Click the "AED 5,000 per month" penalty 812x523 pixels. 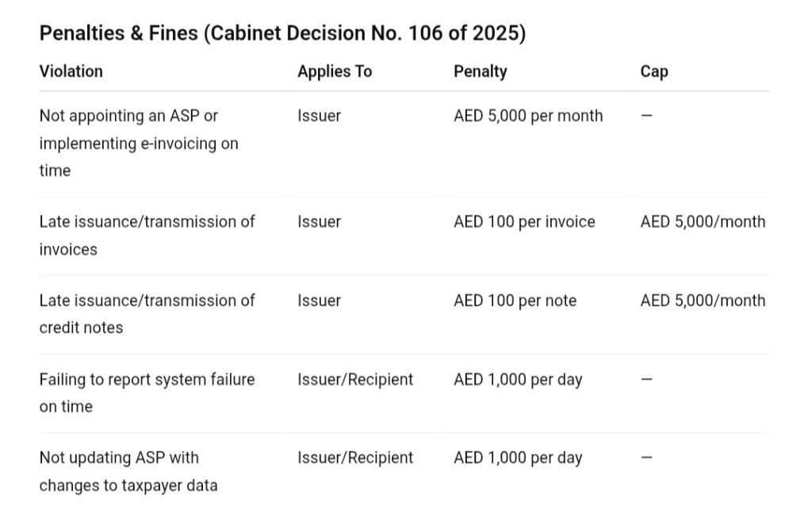[x=528, y=116]
